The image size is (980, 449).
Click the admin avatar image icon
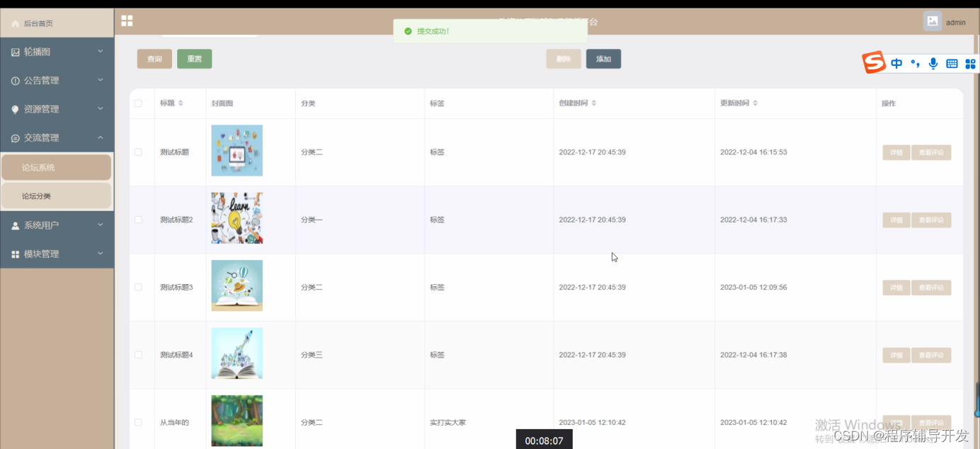[933, 21]
